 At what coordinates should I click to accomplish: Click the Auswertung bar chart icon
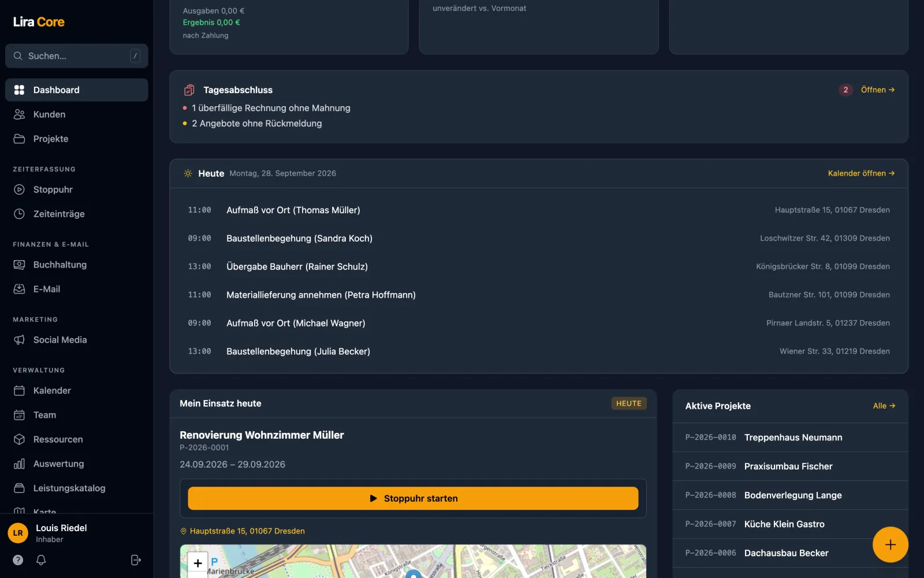(x=19, y=464)
